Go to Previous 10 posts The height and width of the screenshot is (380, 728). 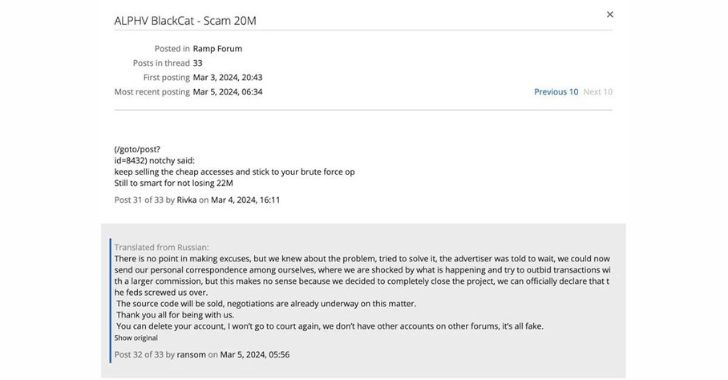click(556, 92)
